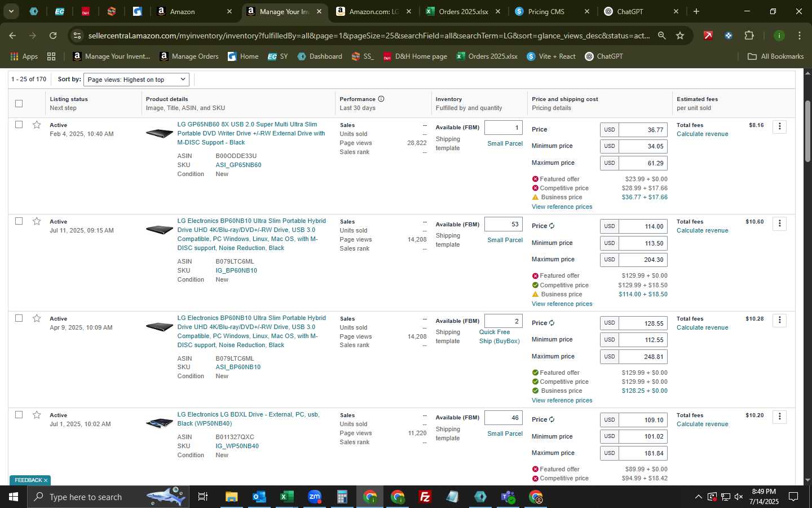Open the tab search chevron in Chrome
812x508 pixels.
click(x=11, y=11)
